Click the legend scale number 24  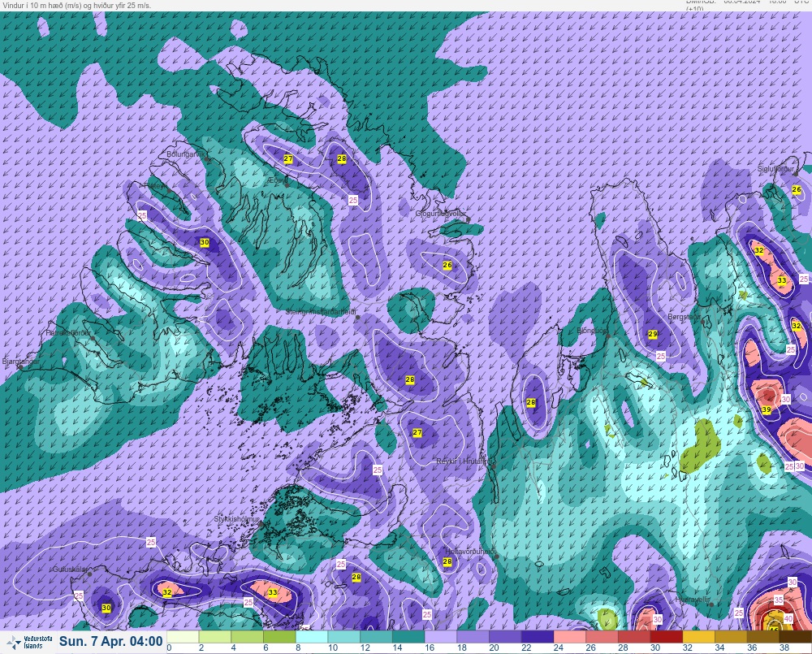point(559,648)
